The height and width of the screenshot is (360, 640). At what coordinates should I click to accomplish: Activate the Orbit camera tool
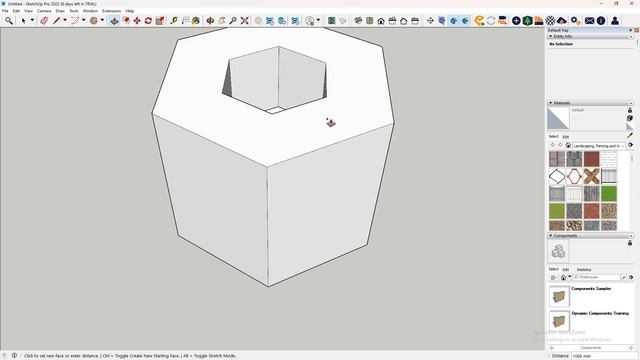coord(210,20)
